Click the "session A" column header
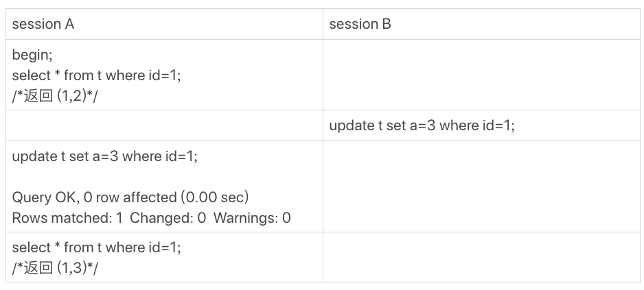The image size is (644, 290). 43,24
